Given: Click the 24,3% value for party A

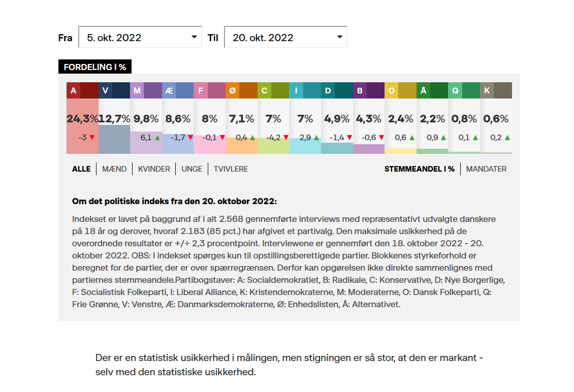Looking at the screenshot, I should (x=82, y=119).
